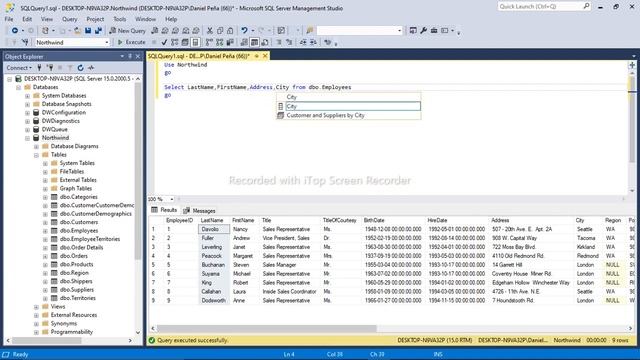The height and width of the screenshot is (360, 640).
Task: Click the Solution Explorer window icon
Action: click(413, 31)
